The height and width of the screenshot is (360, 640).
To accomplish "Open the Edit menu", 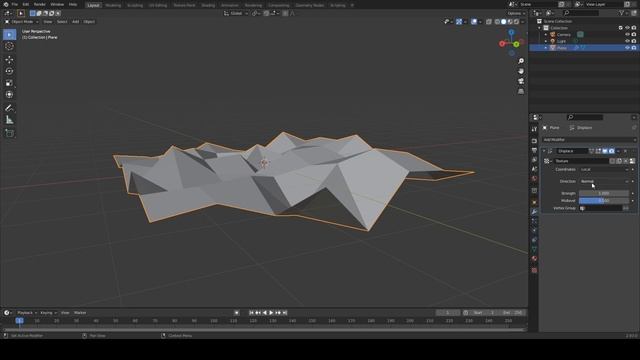I will (26, 4).
